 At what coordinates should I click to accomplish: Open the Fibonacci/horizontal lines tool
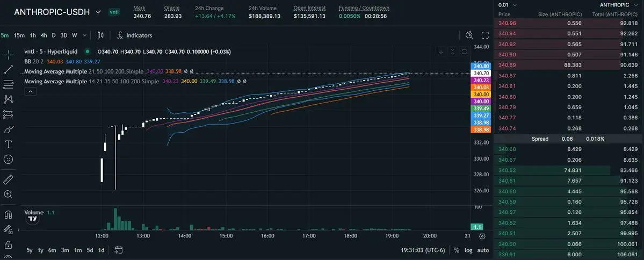coord(8,84)
